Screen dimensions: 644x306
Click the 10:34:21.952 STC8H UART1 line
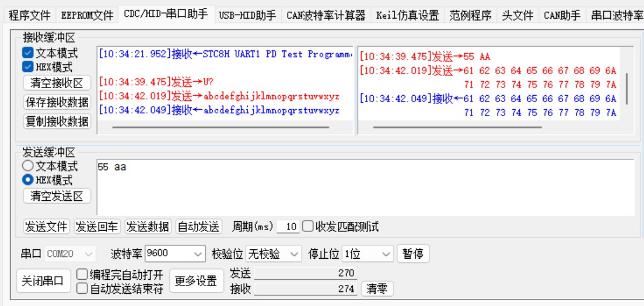point(226,54)
